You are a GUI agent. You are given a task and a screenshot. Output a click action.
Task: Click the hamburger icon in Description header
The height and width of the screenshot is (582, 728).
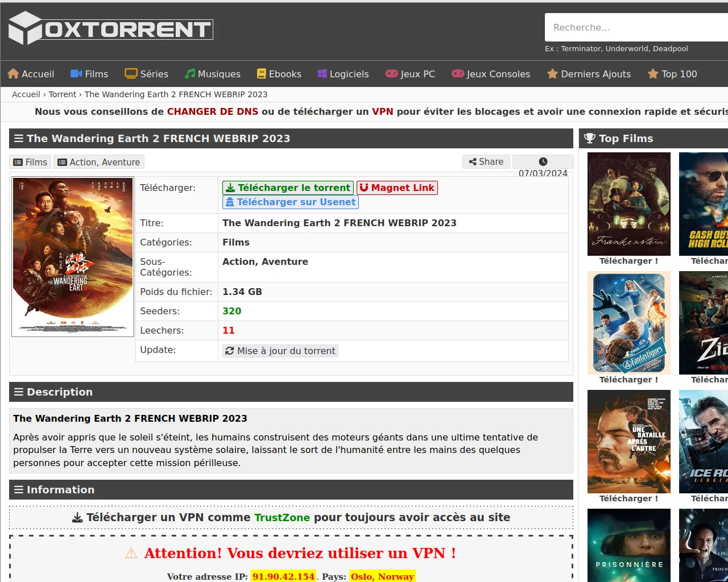point(19,392)
